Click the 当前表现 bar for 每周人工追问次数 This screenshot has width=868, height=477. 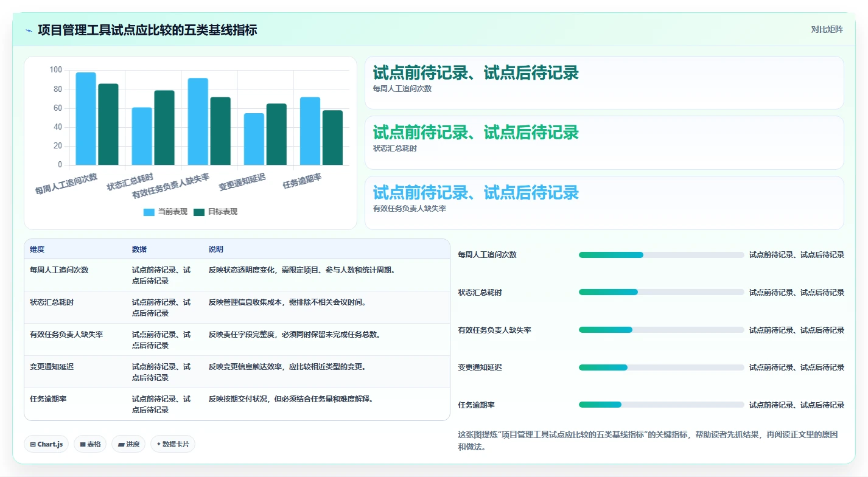pyautogui.click(x=86, y=119)
